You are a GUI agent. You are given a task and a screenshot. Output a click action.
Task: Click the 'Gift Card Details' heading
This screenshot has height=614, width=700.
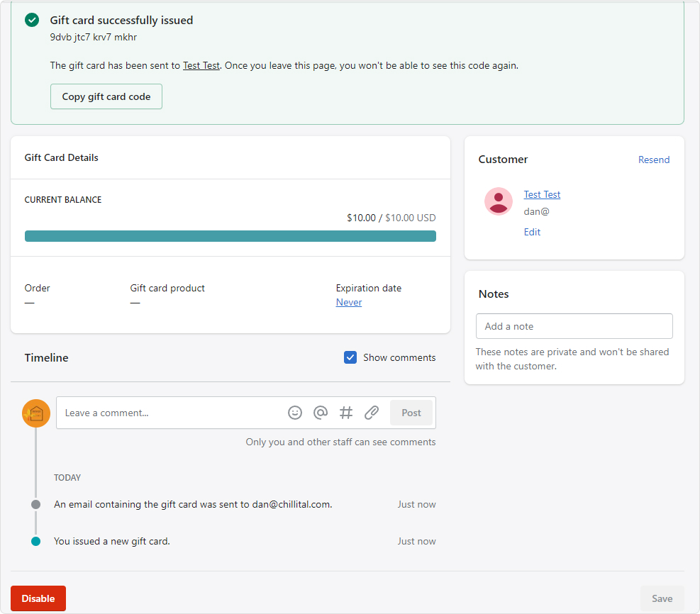(x=61, y=157)
